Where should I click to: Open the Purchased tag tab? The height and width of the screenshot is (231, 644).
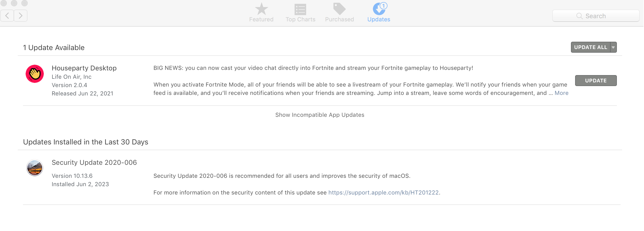pyautogui.click(x=339, y=12)
